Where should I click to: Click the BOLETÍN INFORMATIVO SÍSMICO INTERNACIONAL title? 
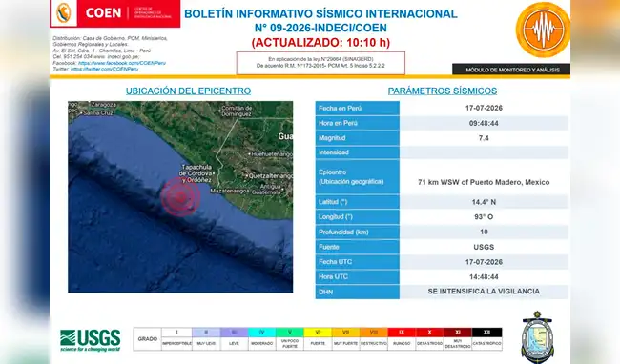pyautogui.click(x=320, y=13)
